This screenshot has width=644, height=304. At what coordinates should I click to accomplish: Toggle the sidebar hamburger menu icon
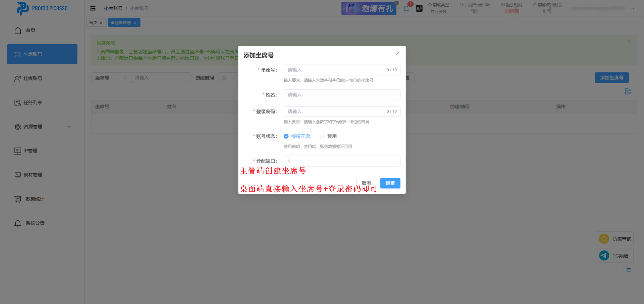93,8
